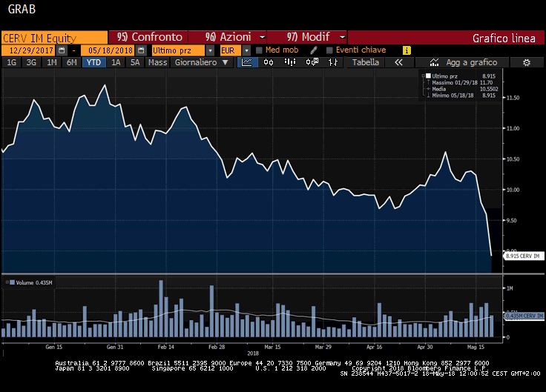Select the 6M time range tab
Viewport: 546px width, 392px height.
(x=71, y=63)
